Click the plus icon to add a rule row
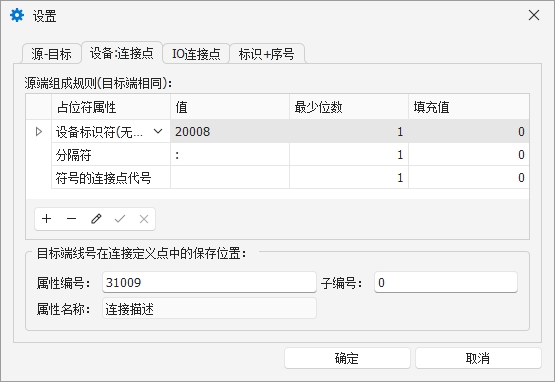The width and height of the screenshot is (555, 382). click(46, 219)
